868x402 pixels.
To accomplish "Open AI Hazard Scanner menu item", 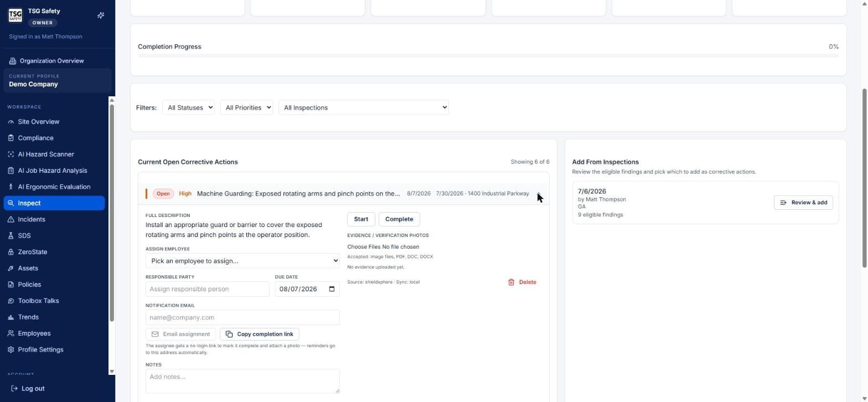I will [x=54, y=154].
